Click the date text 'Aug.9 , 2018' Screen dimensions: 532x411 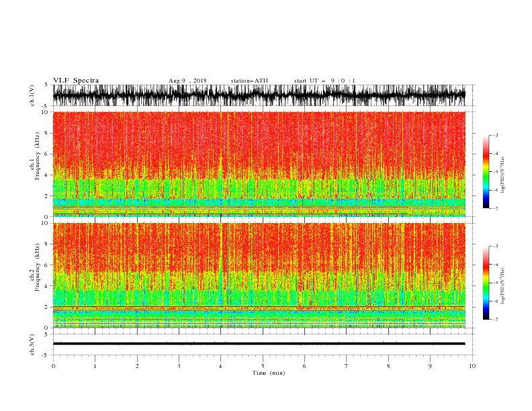click(x=187, y=81)
